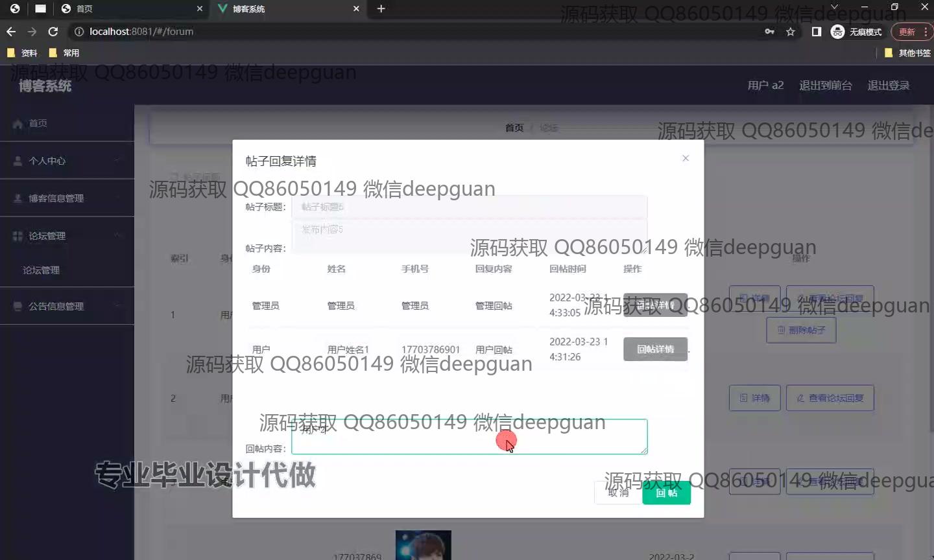Click the 管理回帖 reply content cell
Image resolution: width=934 pixels, height=560 pixels.
(x=494, y=305)
